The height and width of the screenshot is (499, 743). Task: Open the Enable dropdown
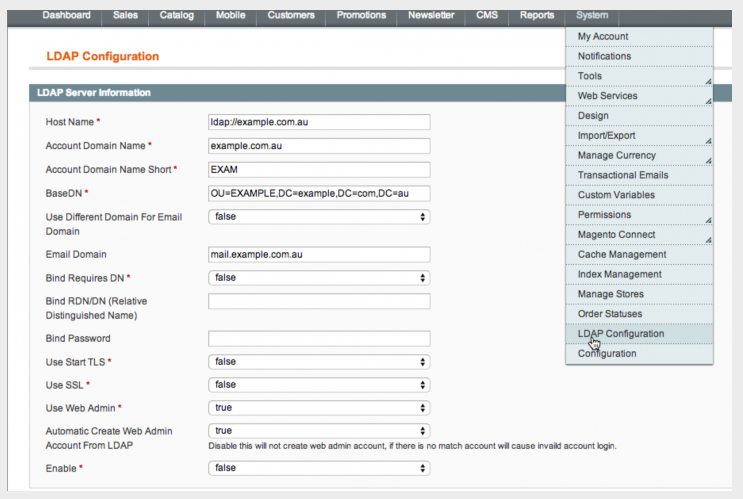[319, 468]
